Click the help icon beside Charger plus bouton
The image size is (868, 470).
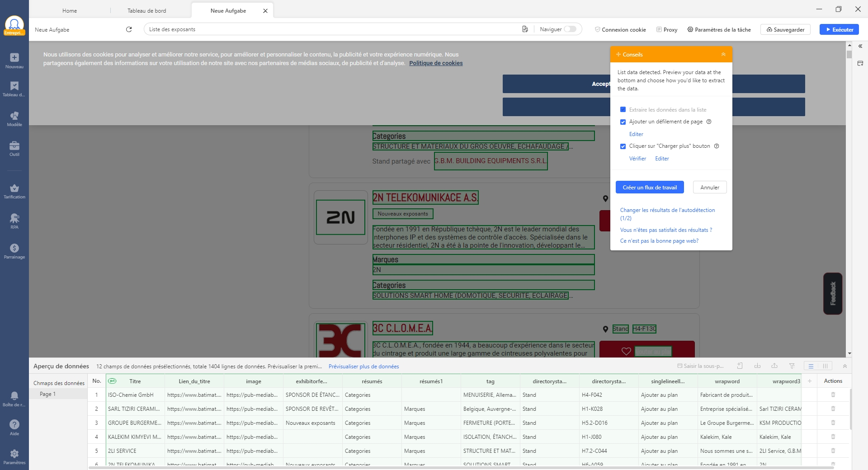tap(717, 146)
